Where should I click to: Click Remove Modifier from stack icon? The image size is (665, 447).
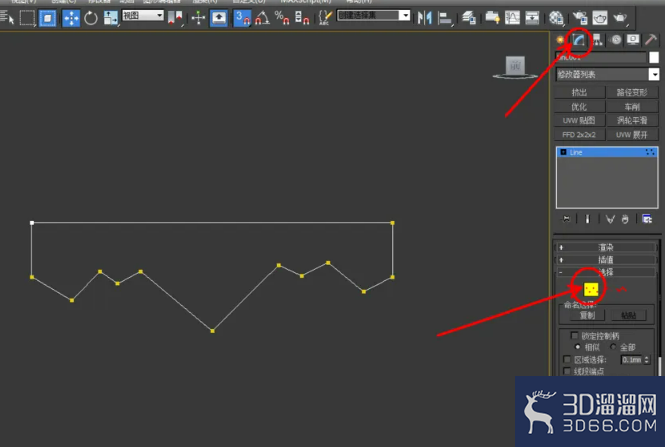625,219
